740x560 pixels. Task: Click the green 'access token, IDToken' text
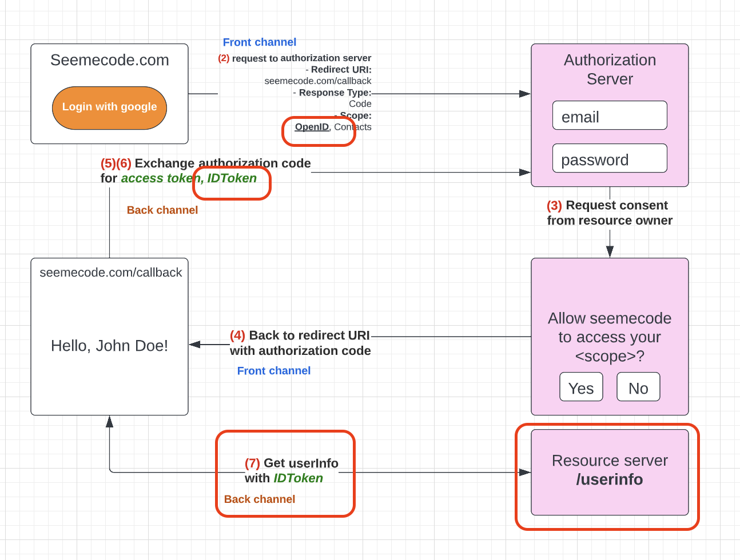(x=189, y=178)
